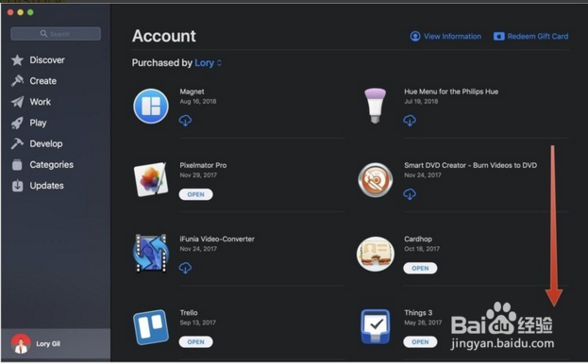This screenshot has height=364, width=588.
Task: Download Magnet via its cloud icon
Action: pyautogui.click(x=185, y=121)
